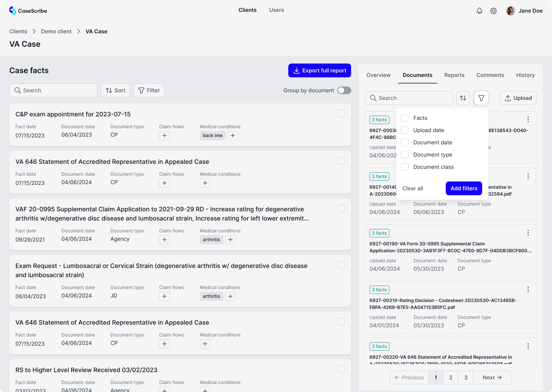552x392 pixels.
Task: Open the Users menu item
Action: (x=276, y=10)
